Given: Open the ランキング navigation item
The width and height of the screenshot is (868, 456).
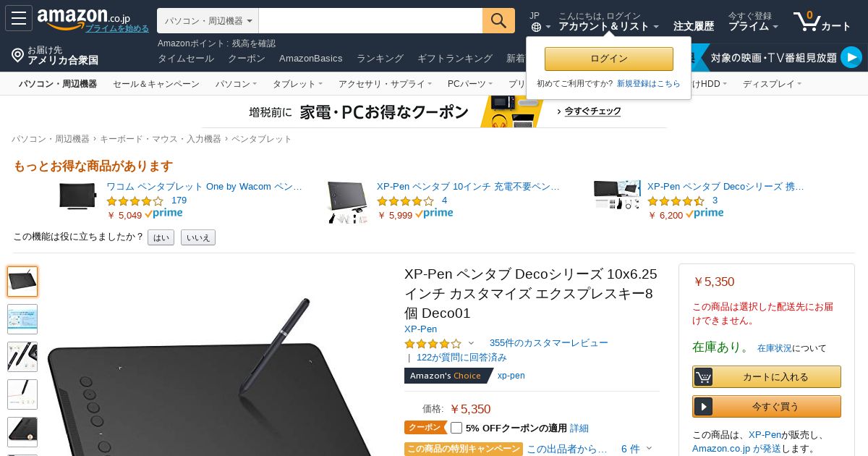Looking at the screenshot, I should click(380, 58).
